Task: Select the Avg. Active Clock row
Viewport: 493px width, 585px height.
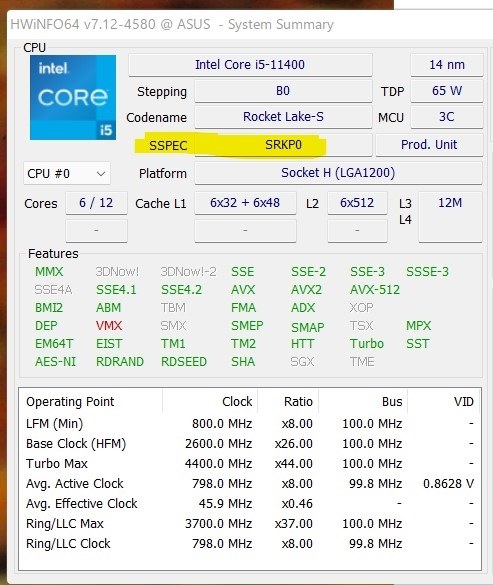Action: pos(250,484)
